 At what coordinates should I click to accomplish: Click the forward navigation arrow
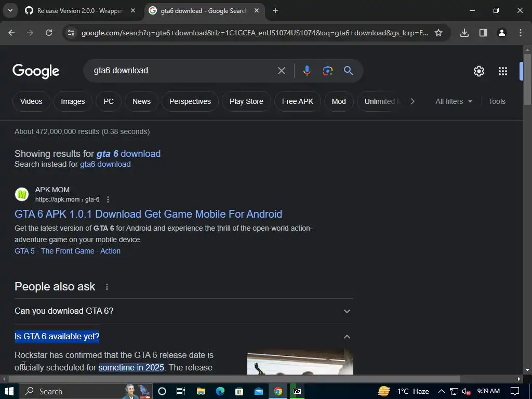[x=30, y=33]
